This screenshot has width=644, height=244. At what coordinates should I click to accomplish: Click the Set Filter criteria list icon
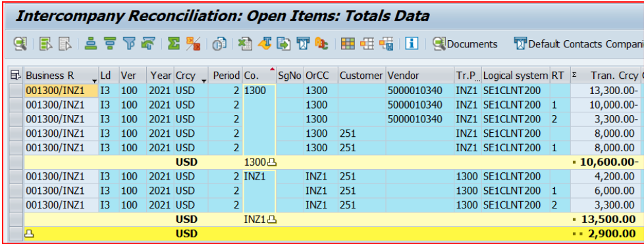[x=46, y=43]
